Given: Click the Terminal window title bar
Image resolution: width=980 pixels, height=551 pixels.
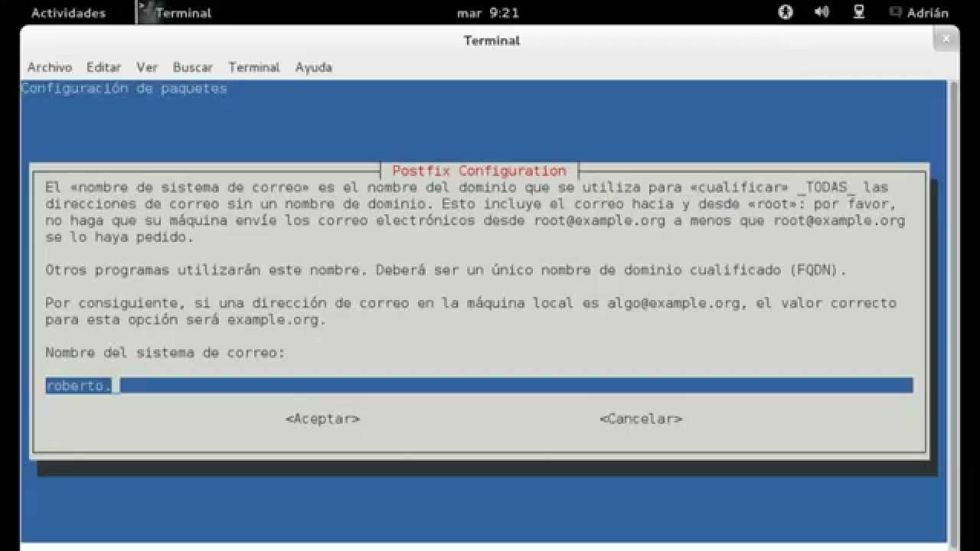Looking at the screenshot, I should 492,41.
